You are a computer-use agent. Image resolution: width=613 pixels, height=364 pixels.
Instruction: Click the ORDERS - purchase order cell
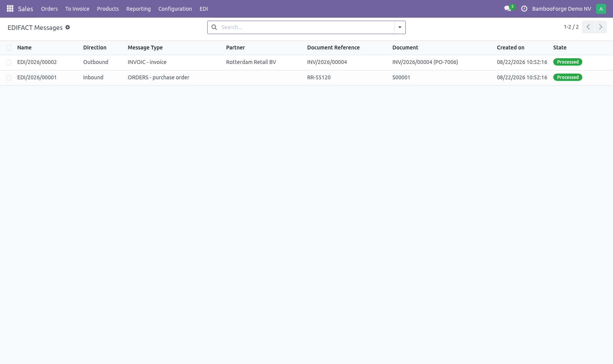point(159,77)
